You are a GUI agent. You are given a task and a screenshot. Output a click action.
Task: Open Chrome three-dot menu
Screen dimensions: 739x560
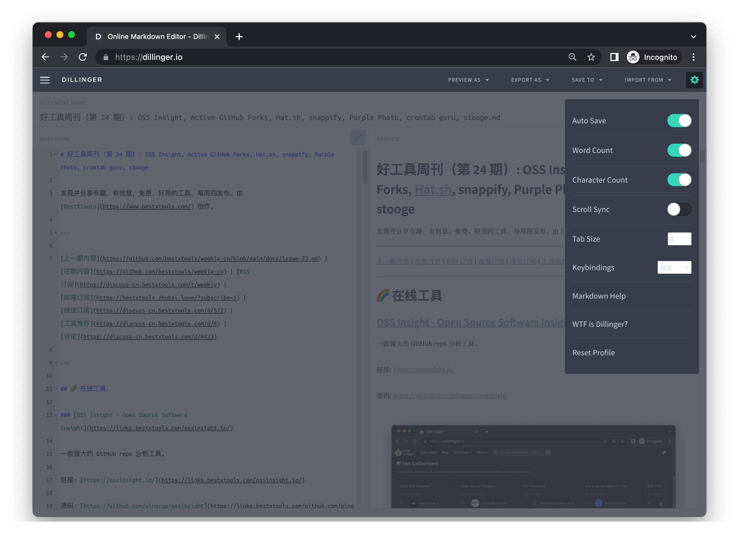[694, 57]
